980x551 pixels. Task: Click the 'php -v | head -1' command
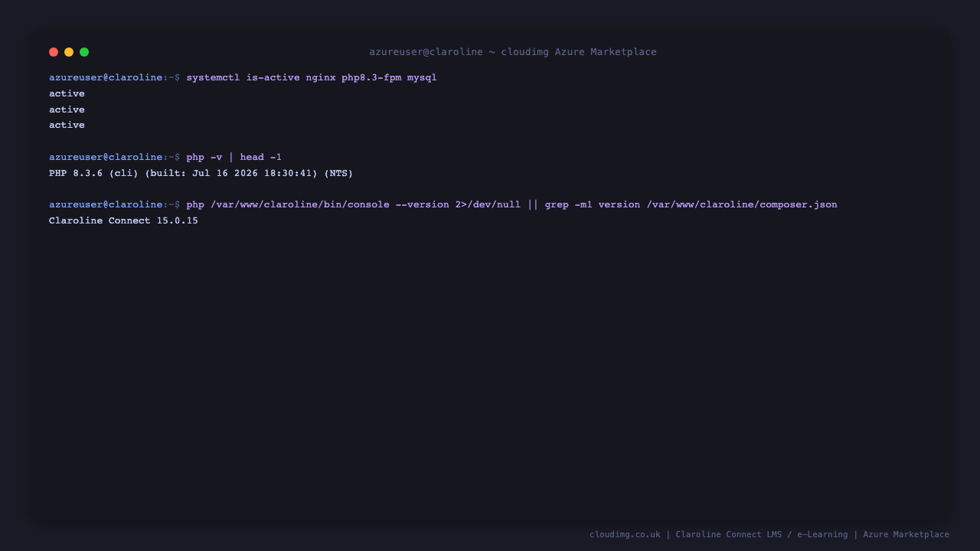234,158
